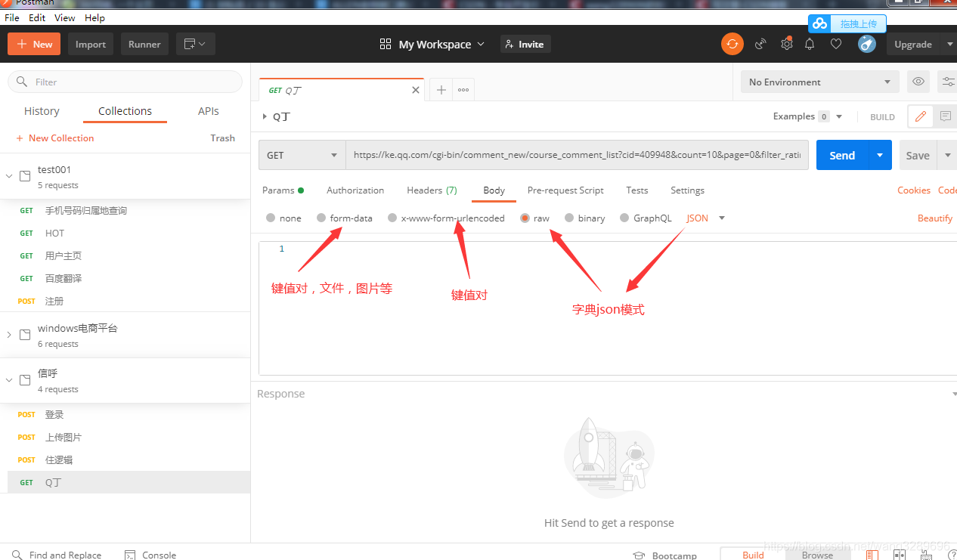957x560 pixels.
Task: Open the My Workspace dropdown
Action: point(441,44)
